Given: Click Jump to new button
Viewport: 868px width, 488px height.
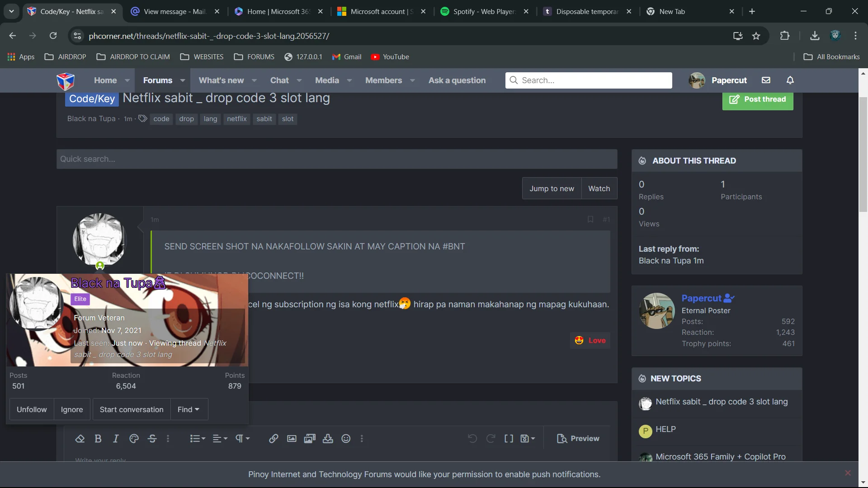Looking at the screenshot, I should (552, 189).
